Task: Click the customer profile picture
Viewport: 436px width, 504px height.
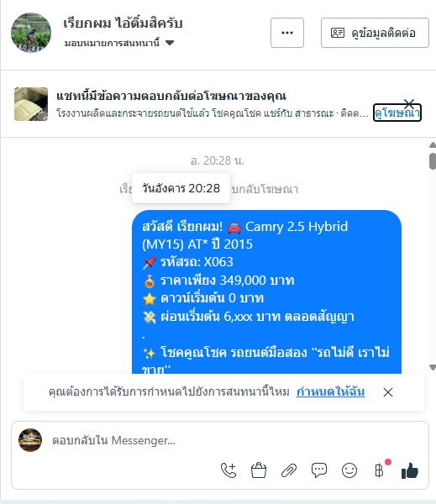Action: coord(31,33)
